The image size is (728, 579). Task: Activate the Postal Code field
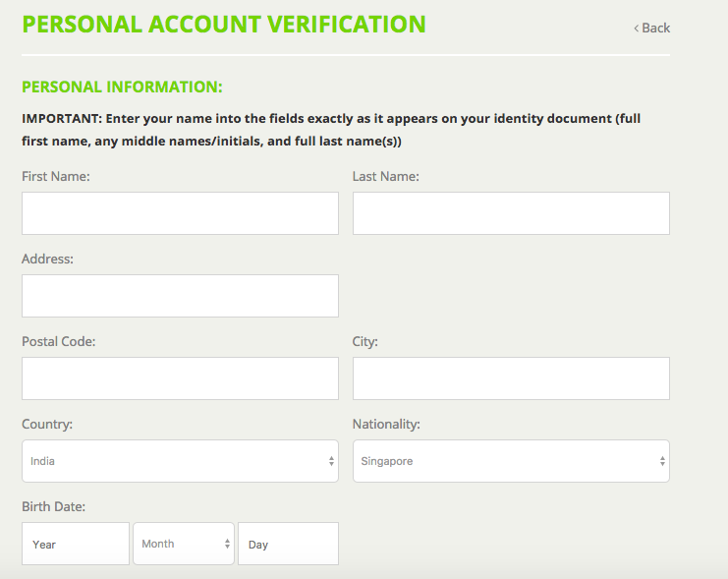(180, 378)
